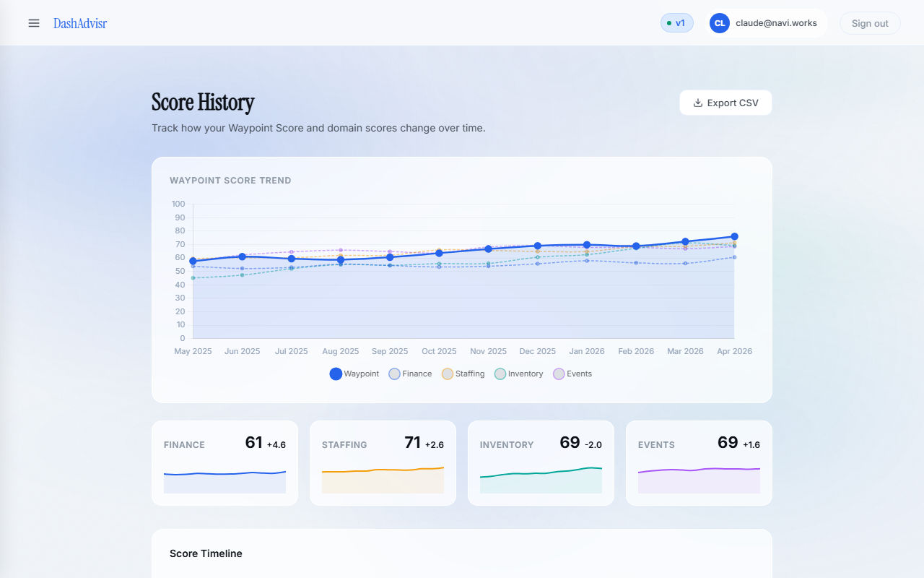924x578 pixels.
Task: Click the Apr 2026 Waypoint data point
Action: [735, 236]
